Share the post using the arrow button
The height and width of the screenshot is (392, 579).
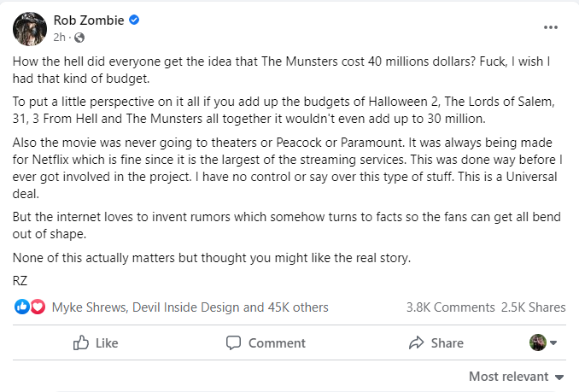[x=436, y=343]
